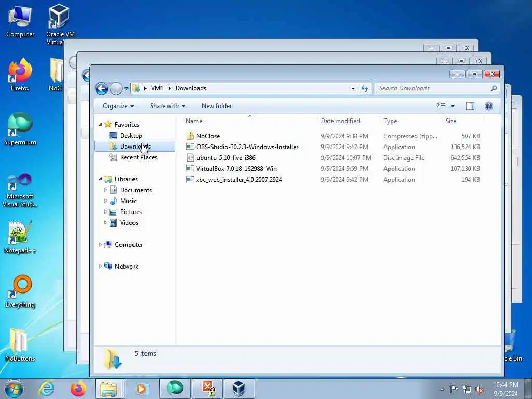This screenshot has height=399, width=532.
Task: Launch Firefox from the desktop shortcut
Action: pos(20,75)
